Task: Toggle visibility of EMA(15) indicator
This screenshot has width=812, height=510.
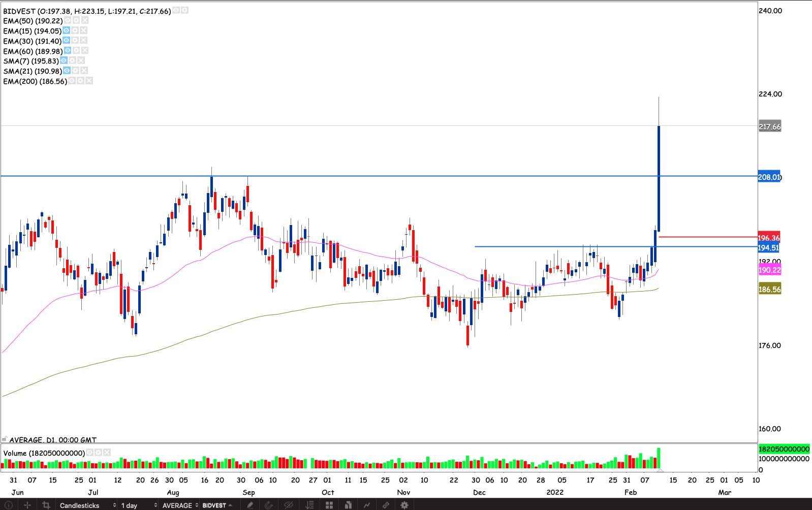Action: click(66, 30)
